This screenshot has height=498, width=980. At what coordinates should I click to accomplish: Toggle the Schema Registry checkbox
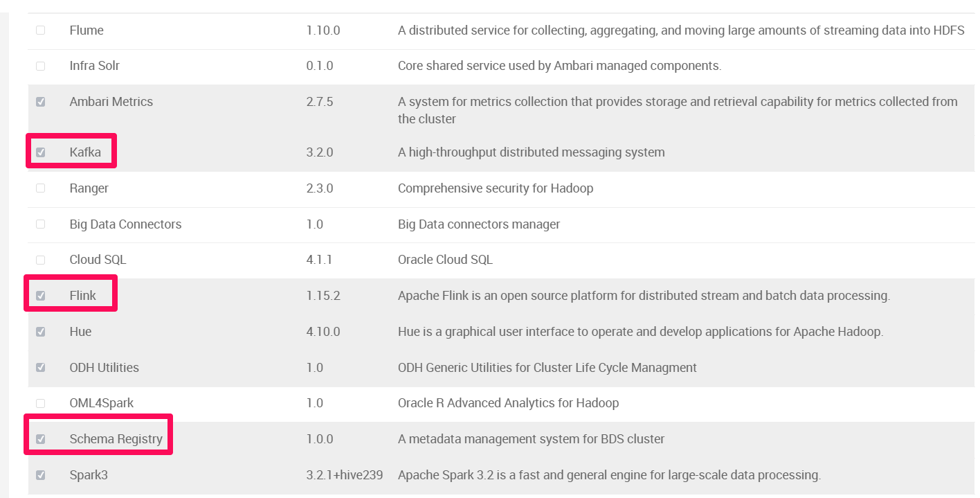point(40,439)
